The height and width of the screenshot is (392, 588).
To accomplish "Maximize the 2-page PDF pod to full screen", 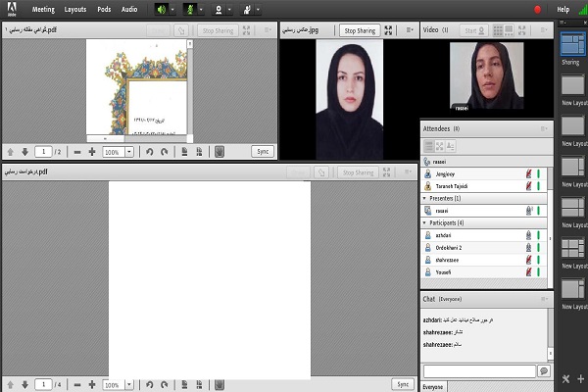I will coord(246,30).
